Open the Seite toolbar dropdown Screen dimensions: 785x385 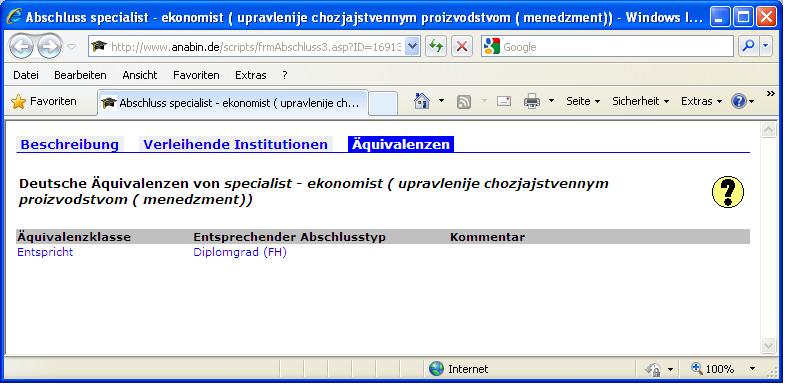[583, 101]
